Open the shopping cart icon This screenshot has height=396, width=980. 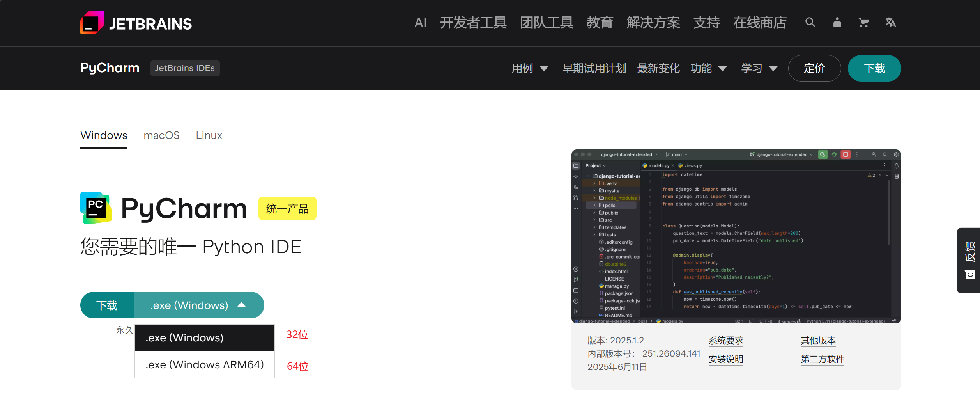click(x=863, y=23)
